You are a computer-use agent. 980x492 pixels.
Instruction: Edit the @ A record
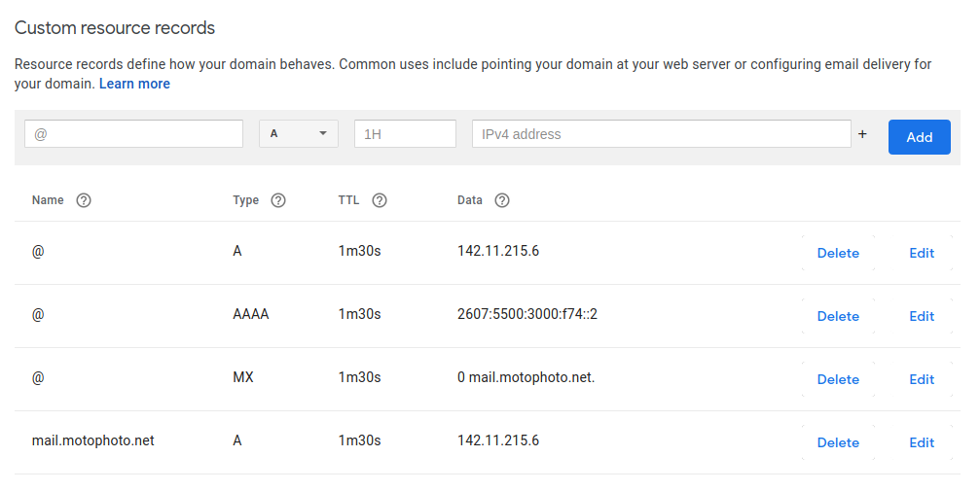click(922, 253)
